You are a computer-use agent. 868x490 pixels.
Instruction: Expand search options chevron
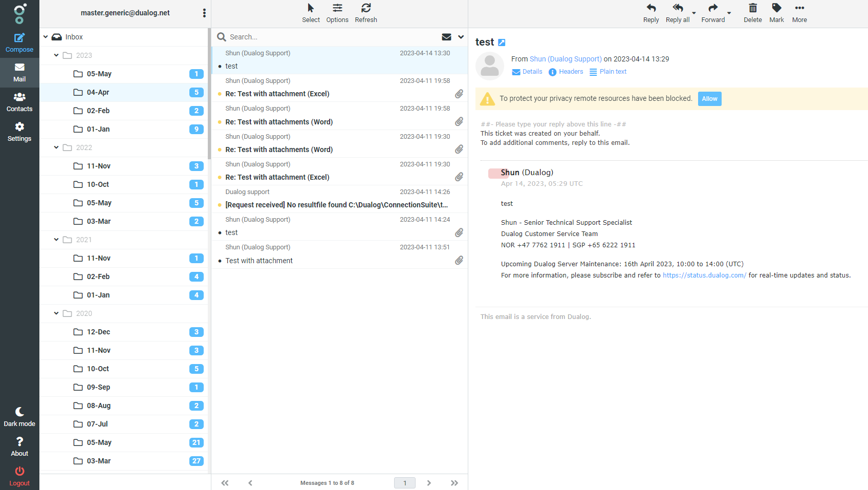click(461, 37)
